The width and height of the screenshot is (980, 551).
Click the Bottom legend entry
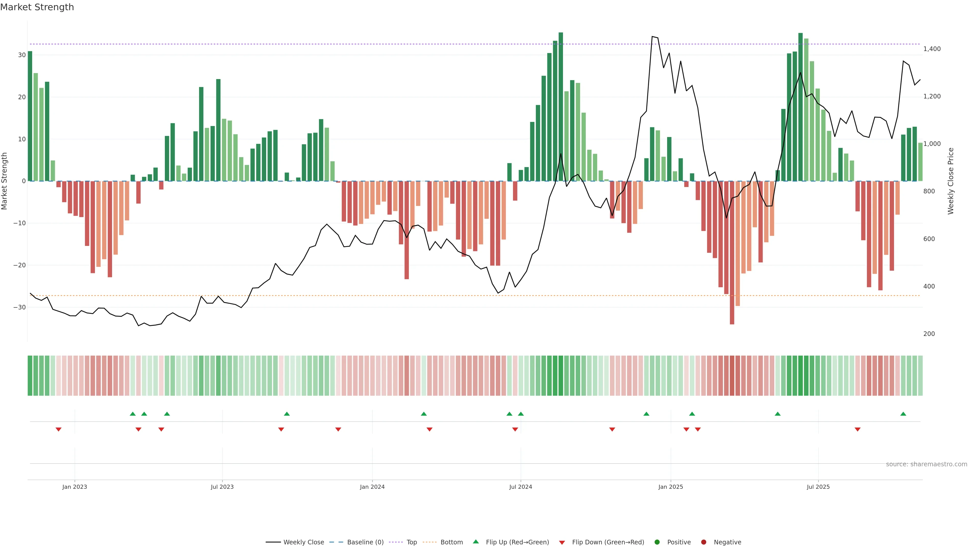(x=451, y=542)
